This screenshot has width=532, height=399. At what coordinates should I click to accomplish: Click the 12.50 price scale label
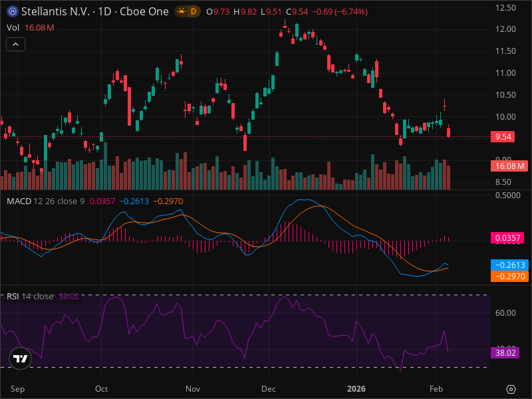point(505,7)
